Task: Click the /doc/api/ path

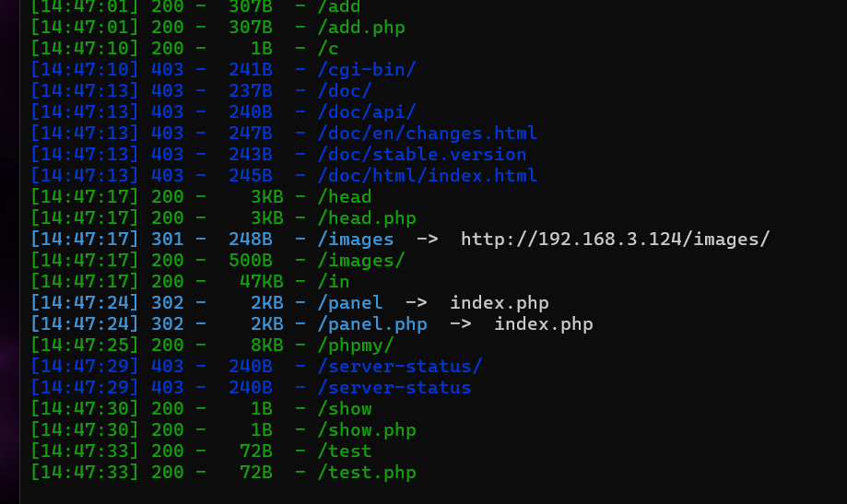Action: 367,111
